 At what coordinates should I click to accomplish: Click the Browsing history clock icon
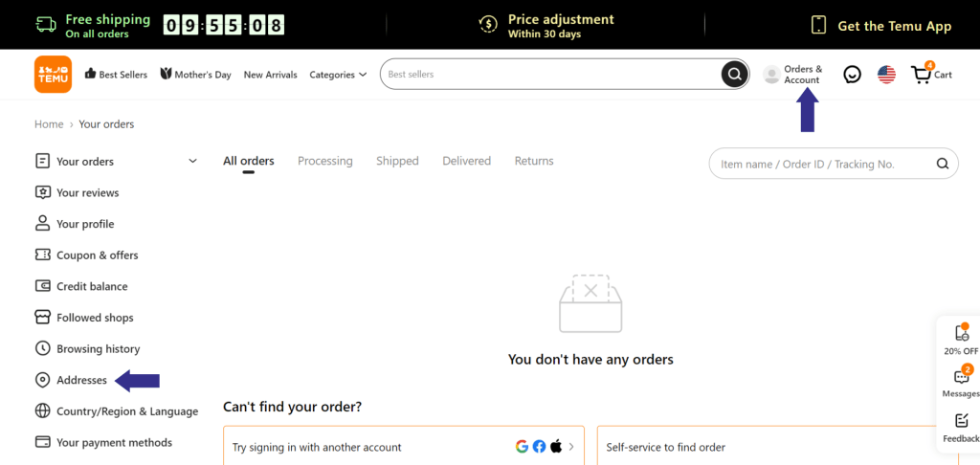[x=42, y=348]
